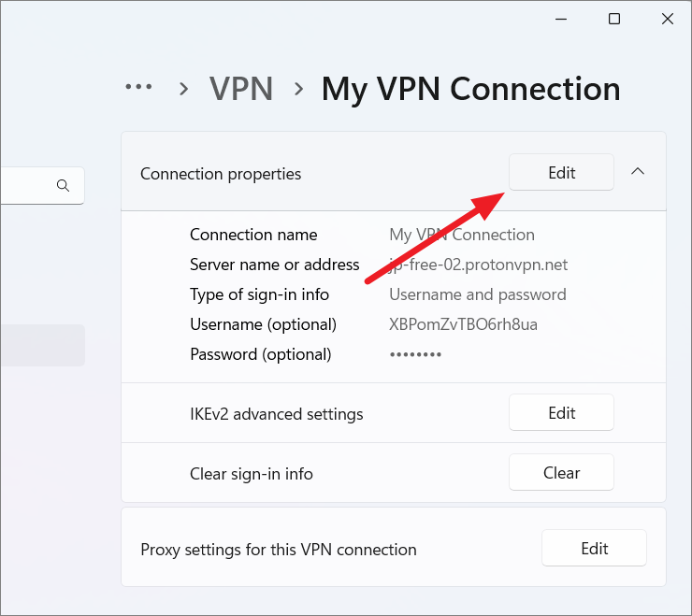This screenshot has width=692, height=616.
Task: Click the masked password dots
Action: click(x=415, y=355)
